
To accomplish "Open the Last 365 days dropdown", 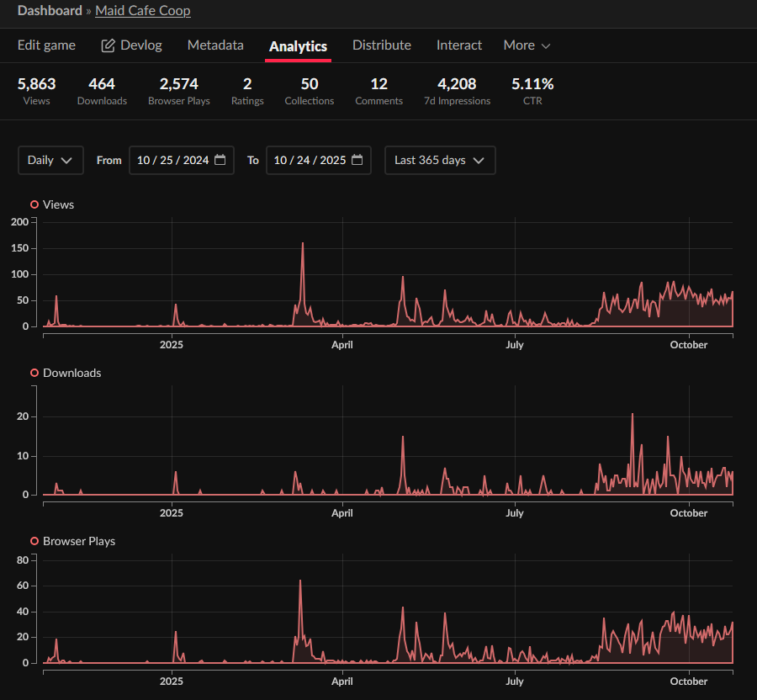I will [x=440, y=160].
